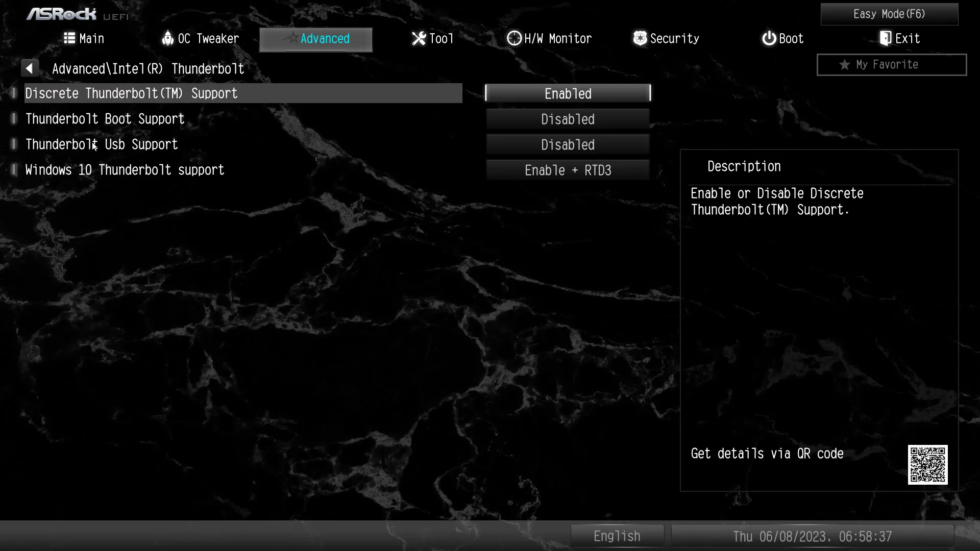Select Thunderbolt Usb Support row
The height and width of the screenshot is (551, 980).
coord(243,144)
